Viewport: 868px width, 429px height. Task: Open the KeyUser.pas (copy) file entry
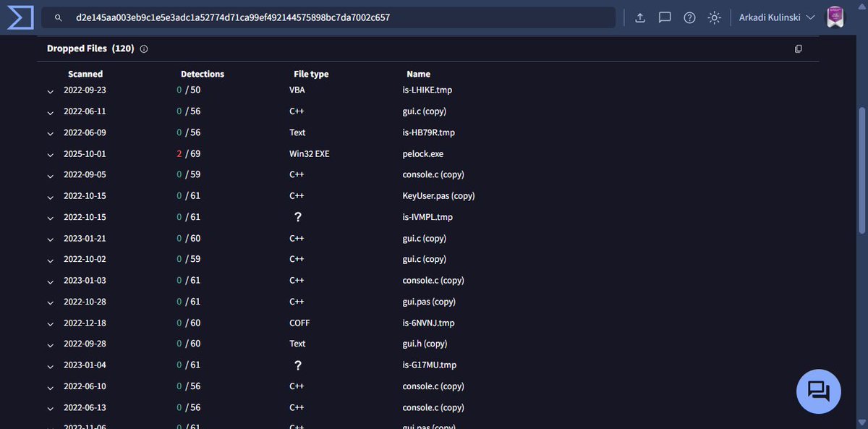437,195
